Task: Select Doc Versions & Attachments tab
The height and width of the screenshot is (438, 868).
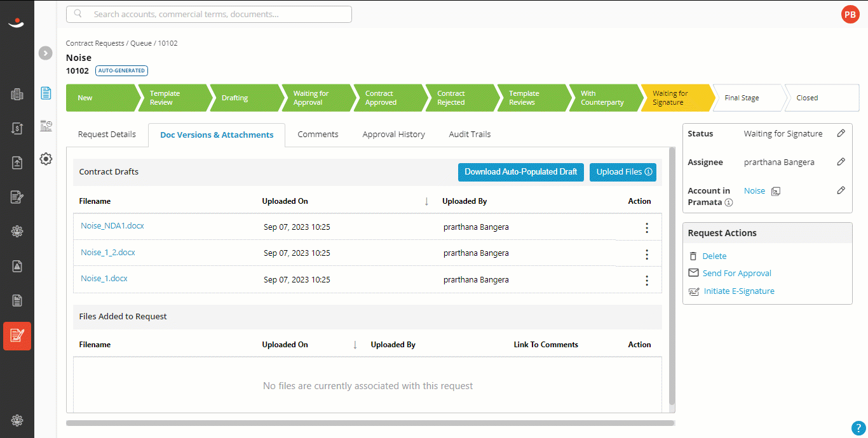Action: coord(217,135)
